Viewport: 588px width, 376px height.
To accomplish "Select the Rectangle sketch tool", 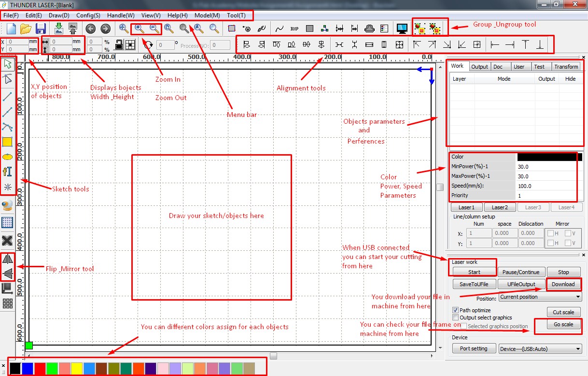I will click(x=7, y=142).
